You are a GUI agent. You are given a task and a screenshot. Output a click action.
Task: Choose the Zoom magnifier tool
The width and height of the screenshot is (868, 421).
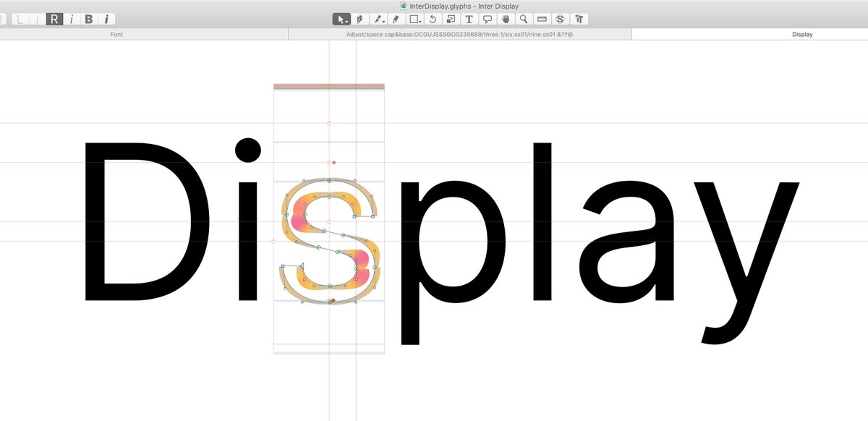[524, 19]
